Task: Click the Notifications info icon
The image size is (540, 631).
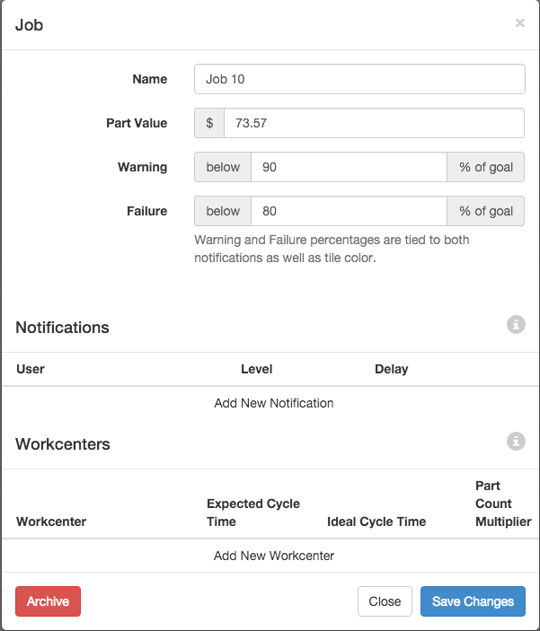Action: tap(516, 324)
